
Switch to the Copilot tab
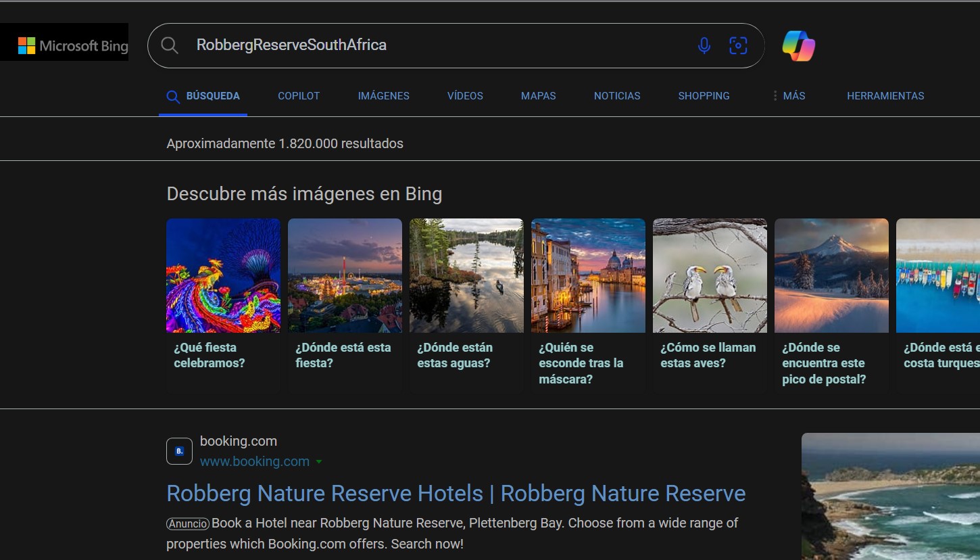(x=299, y=96)
